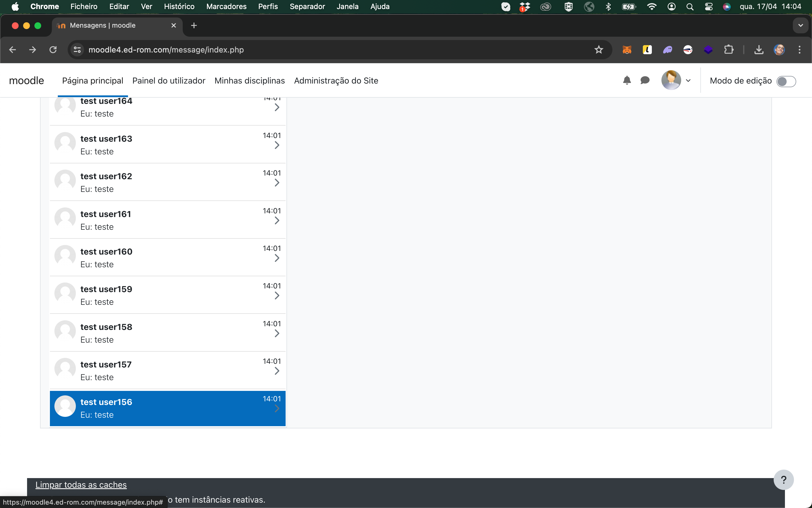Open conversation with test user157
The height and width of the screenshot is (508, 812).
167,370
